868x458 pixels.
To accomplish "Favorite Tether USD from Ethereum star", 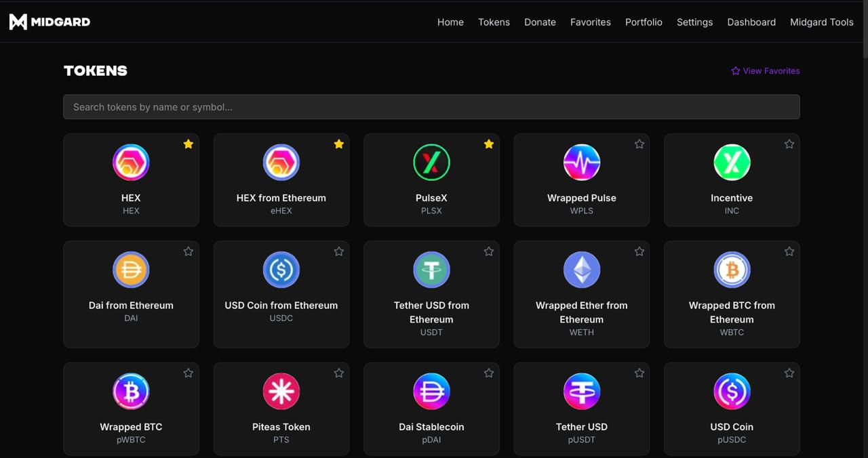I will (489, 251).
